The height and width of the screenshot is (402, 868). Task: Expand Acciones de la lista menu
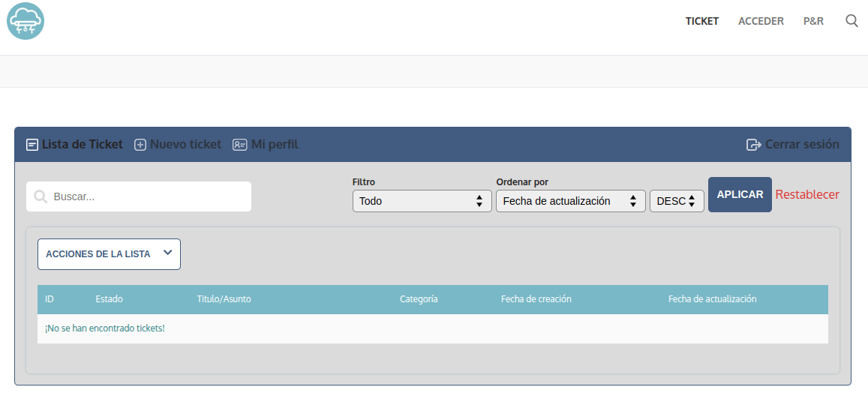click(x=109, y=254)
